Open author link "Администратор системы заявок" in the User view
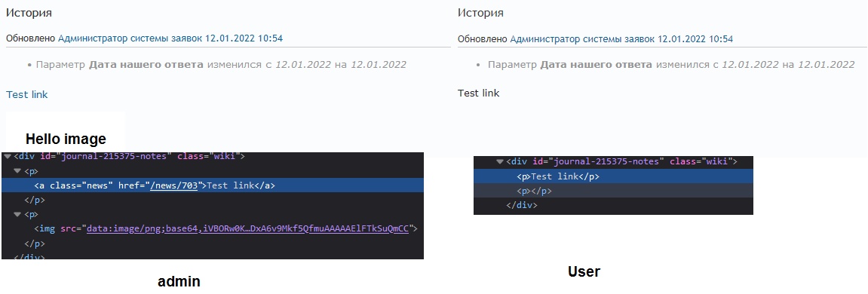Viewport: 868px width, 294px height. coord(581,39)
